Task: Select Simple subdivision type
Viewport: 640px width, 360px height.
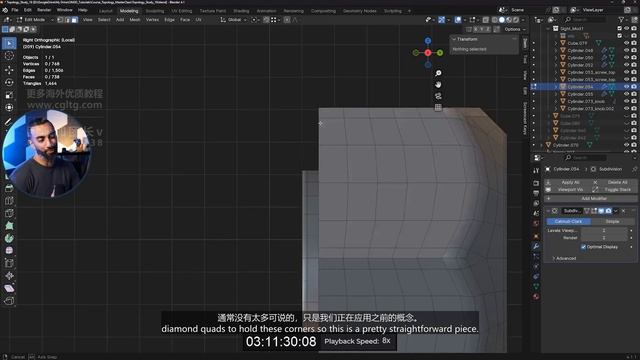Action: [x=612, y=221]
